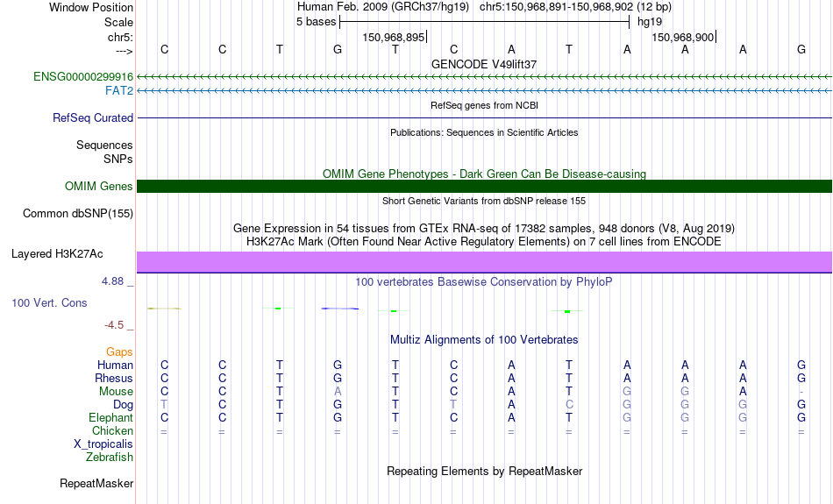Click Multiz Alignments of 100 Vertebrates title
Viewport: 833px width, 504px height.
(x=484, y=339)
